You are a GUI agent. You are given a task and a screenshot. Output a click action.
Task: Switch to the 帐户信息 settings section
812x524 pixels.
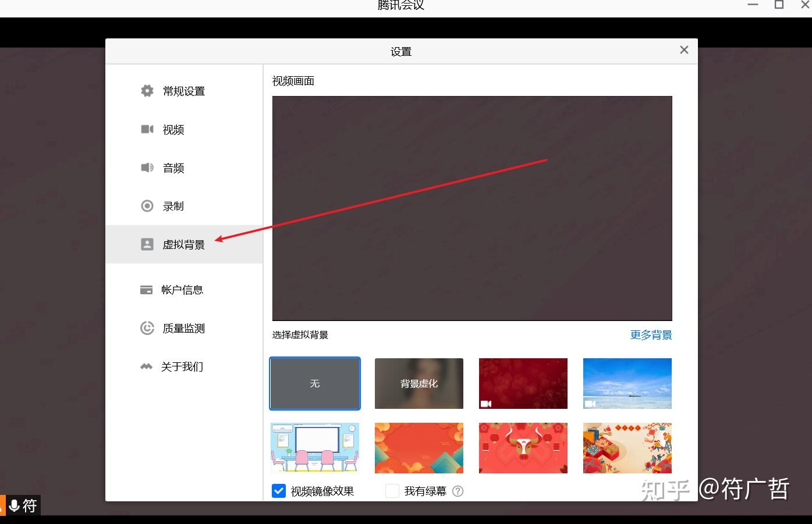pos(182,290)
